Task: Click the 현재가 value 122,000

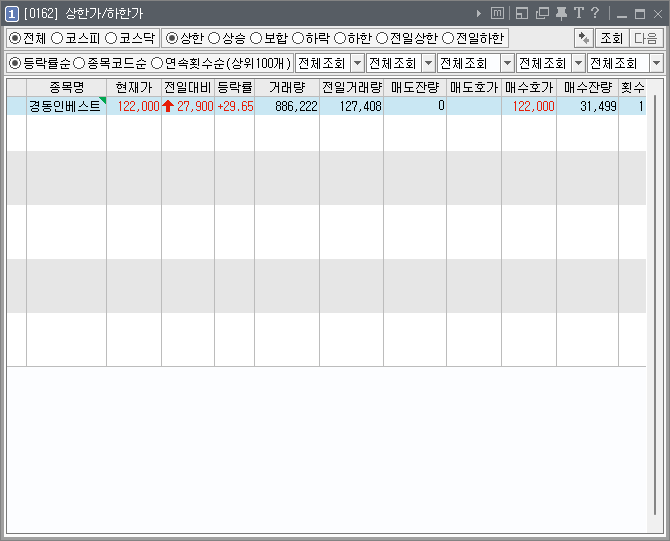Action: [x=138, y=106]
